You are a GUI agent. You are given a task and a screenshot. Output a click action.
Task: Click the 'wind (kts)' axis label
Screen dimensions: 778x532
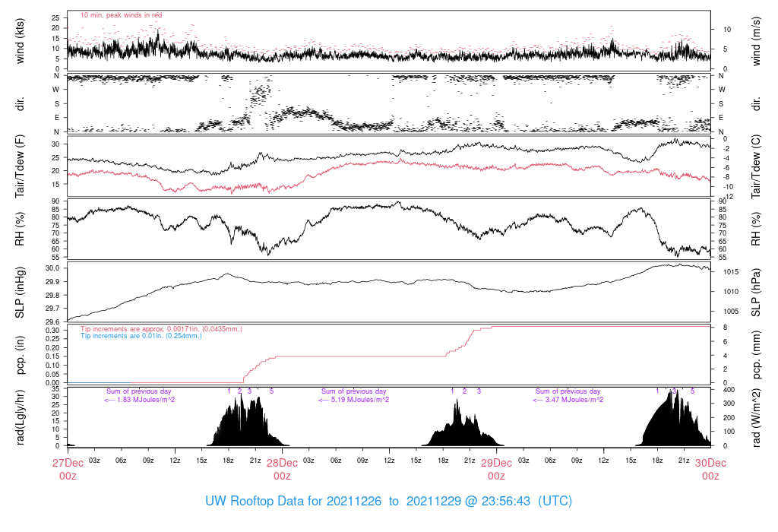coord(20,41)
